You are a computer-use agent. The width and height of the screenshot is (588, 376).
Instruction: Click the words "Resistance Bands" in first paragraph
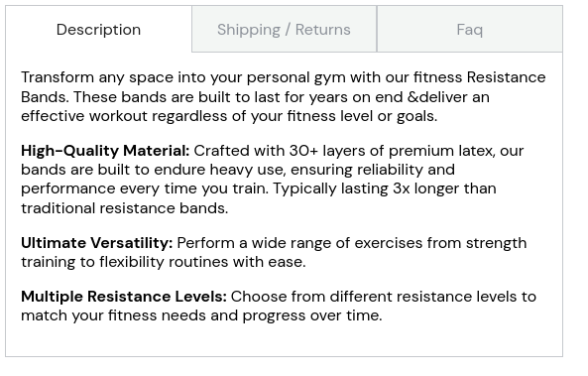point(284,87)
